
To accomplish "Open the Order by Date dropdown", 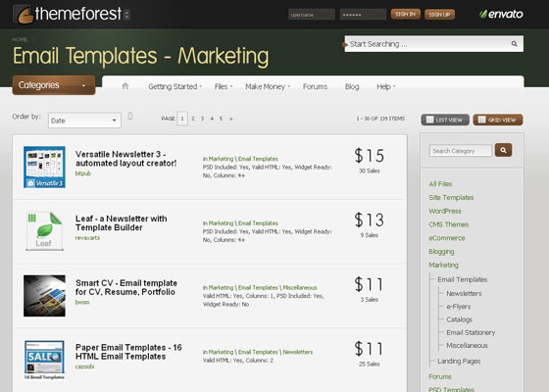I will (84, 121).
